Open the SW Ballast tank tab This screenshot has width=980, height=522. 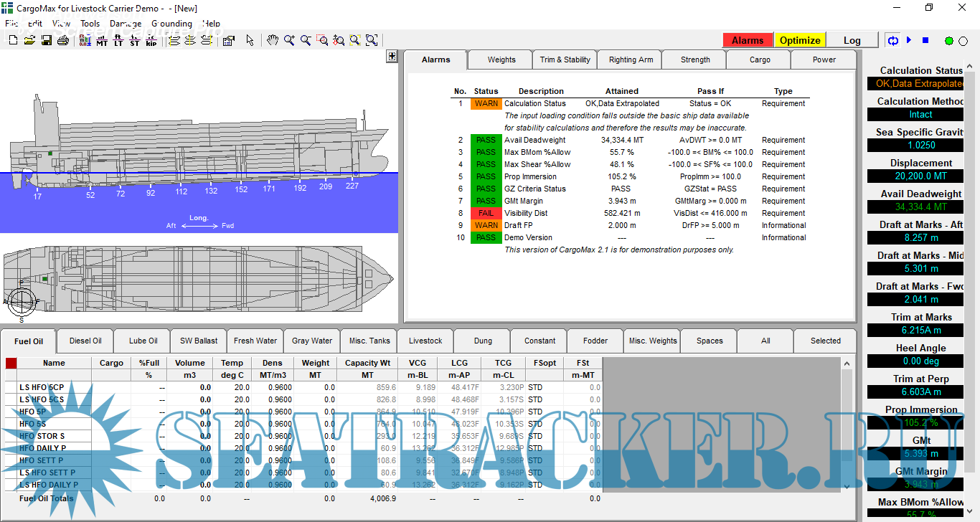click(199, 341)
